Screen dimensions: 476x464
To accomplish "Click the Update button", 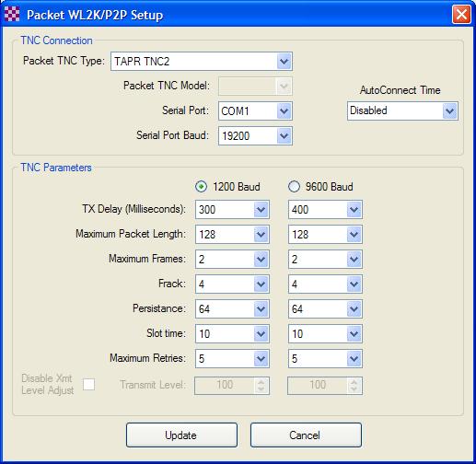I will coord(181,435).
